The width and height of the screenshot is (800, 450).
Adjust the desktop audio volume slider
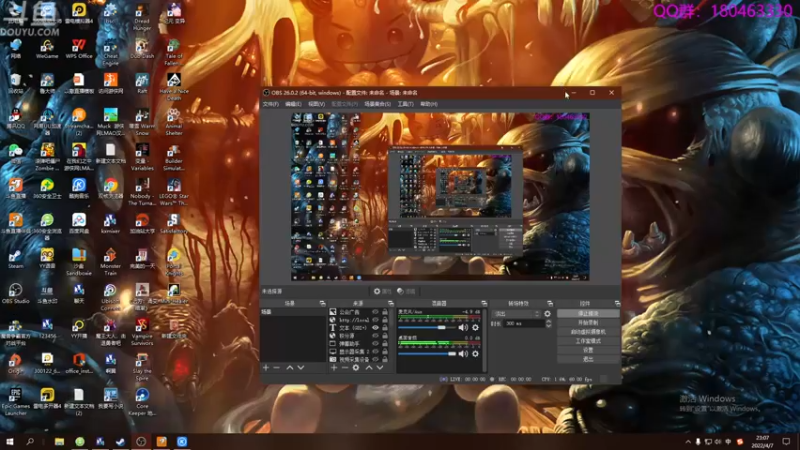coord(427,354)
